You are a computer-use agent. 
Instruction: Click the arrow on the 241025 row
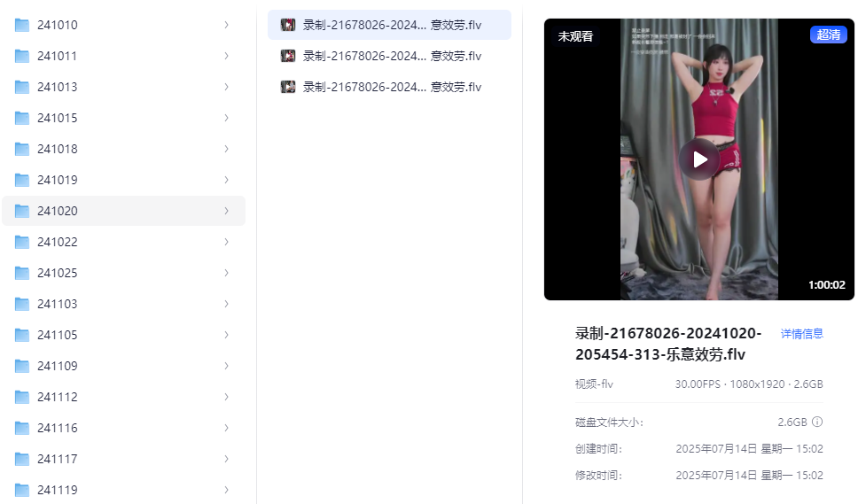pos(227,273)
